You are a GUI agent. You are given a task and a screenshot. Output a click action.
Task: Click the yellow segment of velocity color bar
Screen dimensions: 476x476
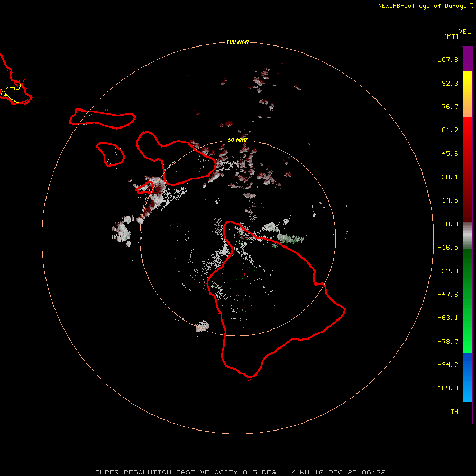click(x=467, y=83)
